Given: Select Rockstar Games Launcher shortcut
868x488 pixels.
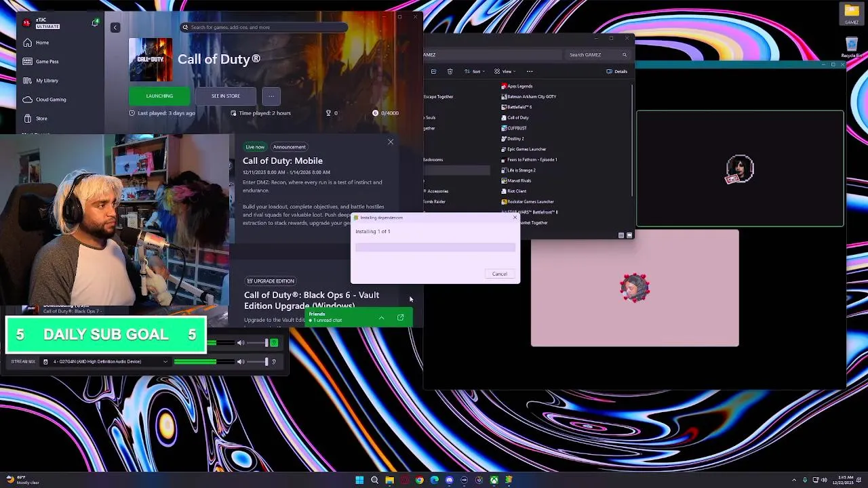Looking at the screenshot, I should coord(528,202).
